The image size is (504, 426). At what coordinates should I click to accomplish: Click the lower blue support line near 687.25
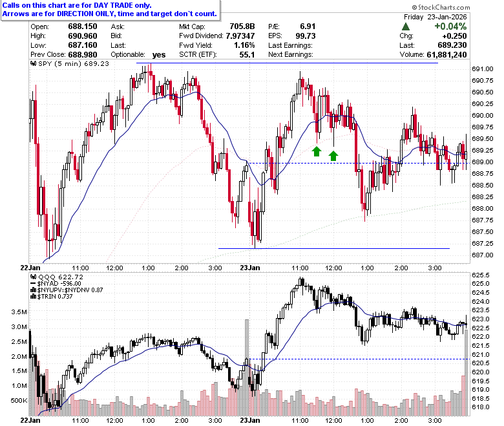pos(333,248)
